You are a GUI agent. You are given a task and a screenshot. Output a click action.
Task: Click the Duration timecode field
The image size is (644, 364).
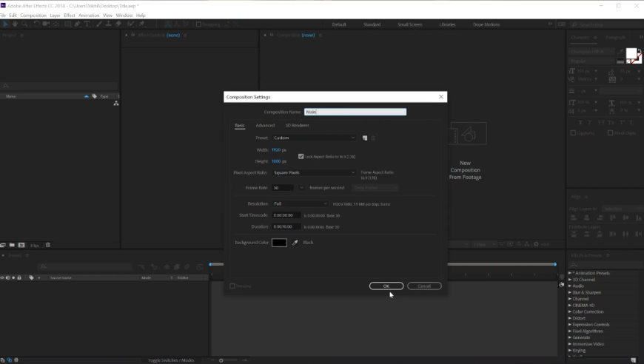tap(286, 226)
